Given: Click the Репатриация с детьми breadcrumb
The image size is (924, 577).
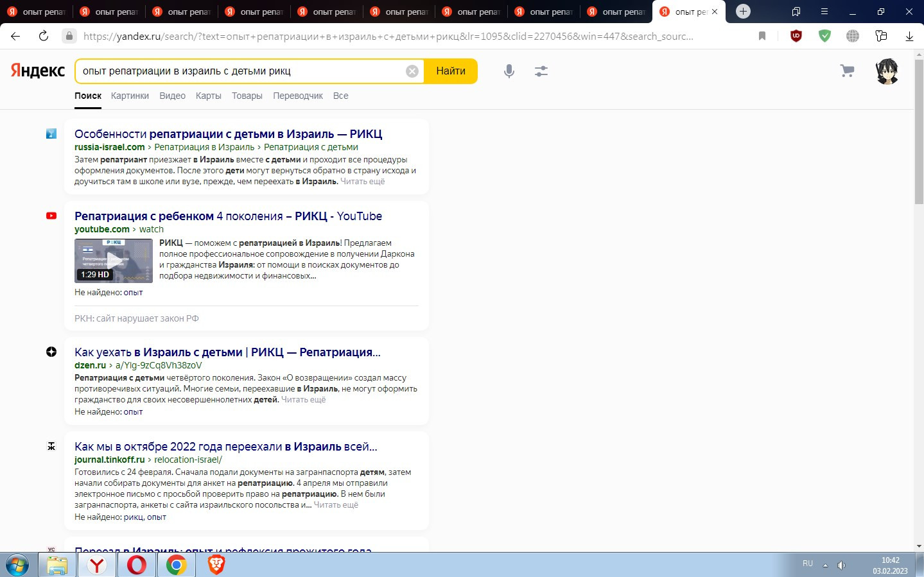Looking at the screenshot, I should click(311, 147).
